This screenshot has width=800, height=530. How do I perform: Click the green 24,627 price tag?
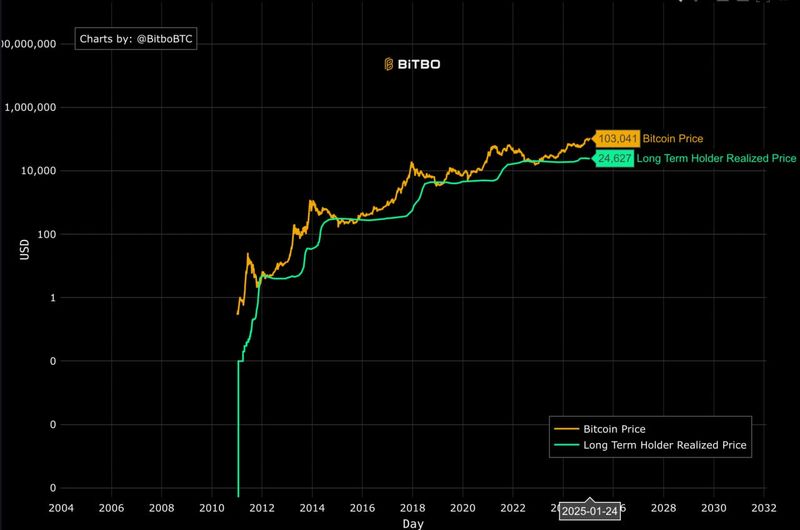614,158
